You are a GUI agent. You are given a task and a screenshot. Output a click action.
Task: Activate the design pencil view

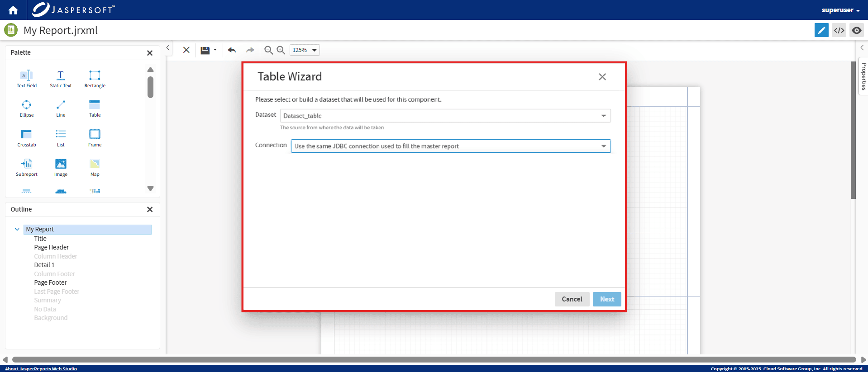tap(821, 30)
